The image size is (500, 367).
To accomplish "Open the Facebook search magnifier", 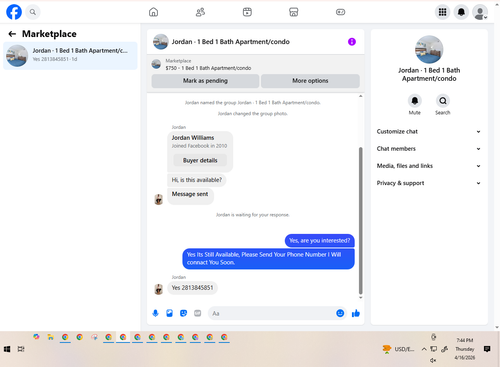I will click(x=33, y=12).
